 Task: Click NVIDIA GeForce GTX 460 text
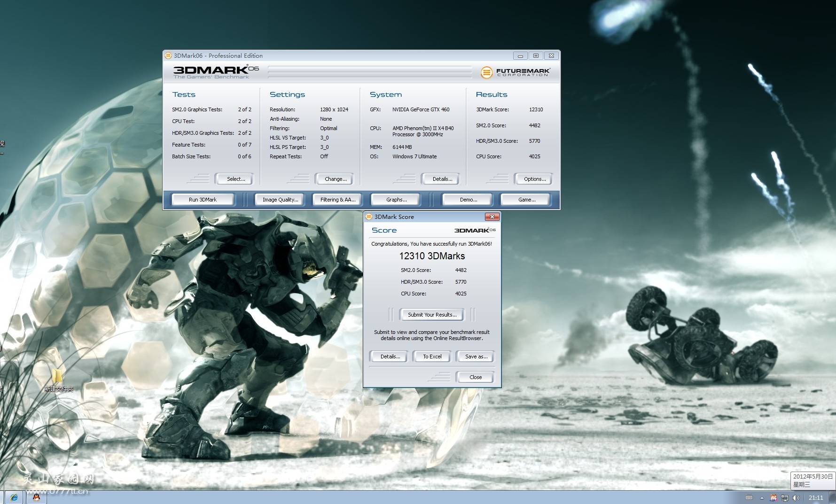pyautogui.click(x=421, y=109)
